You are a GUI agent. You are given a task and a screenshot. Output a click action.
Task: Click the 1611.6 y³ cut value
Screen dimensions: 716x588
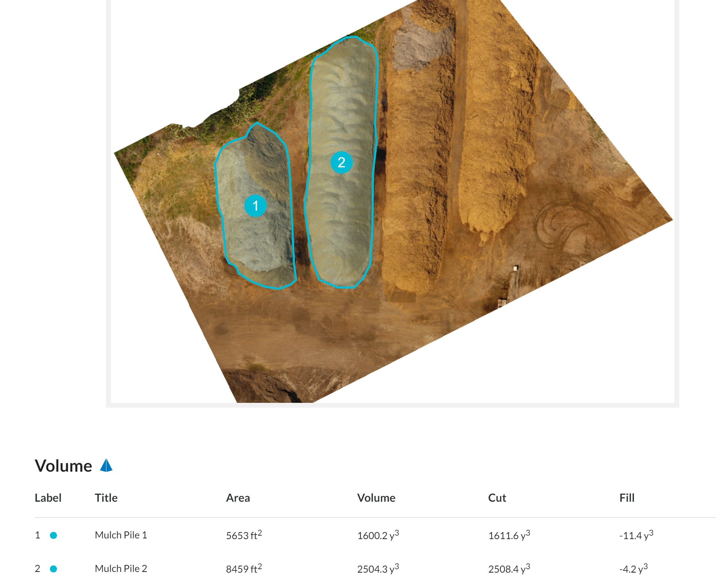pyautogui.click(x=509, y=535)
